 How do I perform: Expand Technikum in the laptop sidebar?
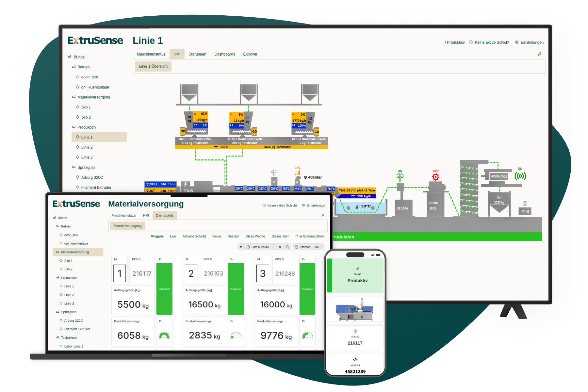(x=67, y=338)
